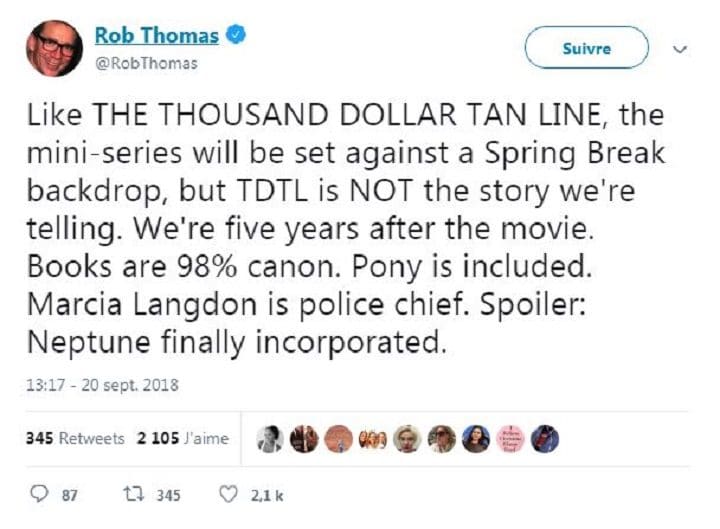View the 345 Retweets list
Screen dimensions: 720x529
[x=76, y=438]
